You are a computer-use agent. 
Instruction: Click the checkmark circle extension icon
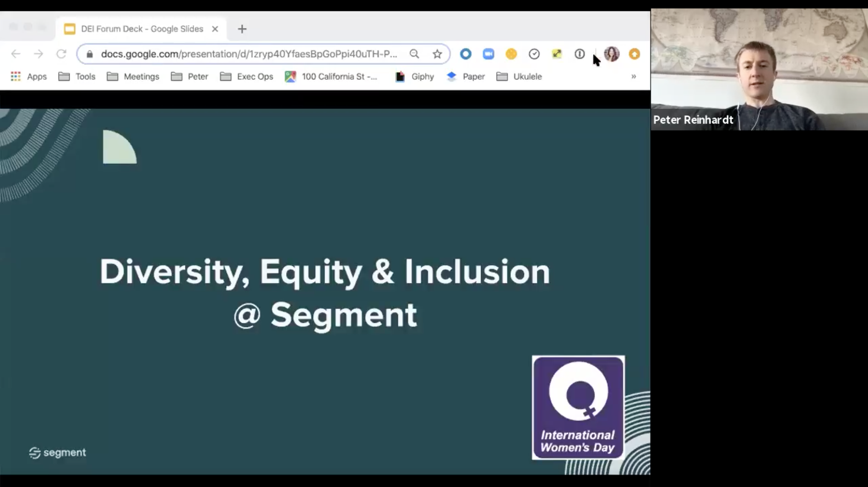coord(534,54)
